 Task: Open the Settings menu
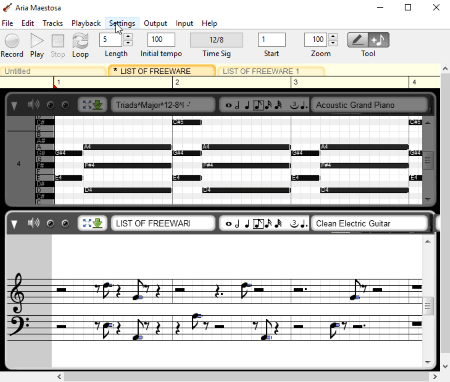coord(122,23)
